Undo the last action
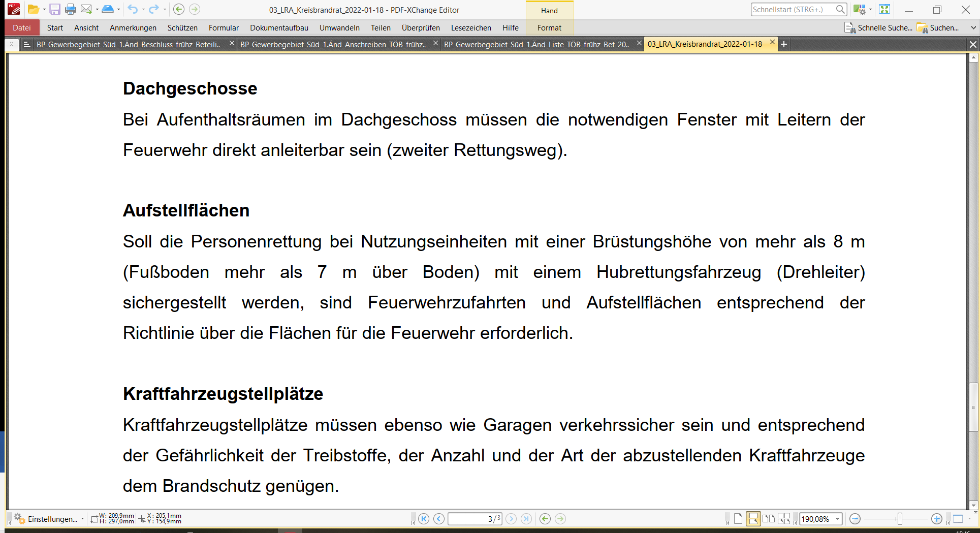The height and width of the screenshot is (533, 980). (x=133, y=9)
